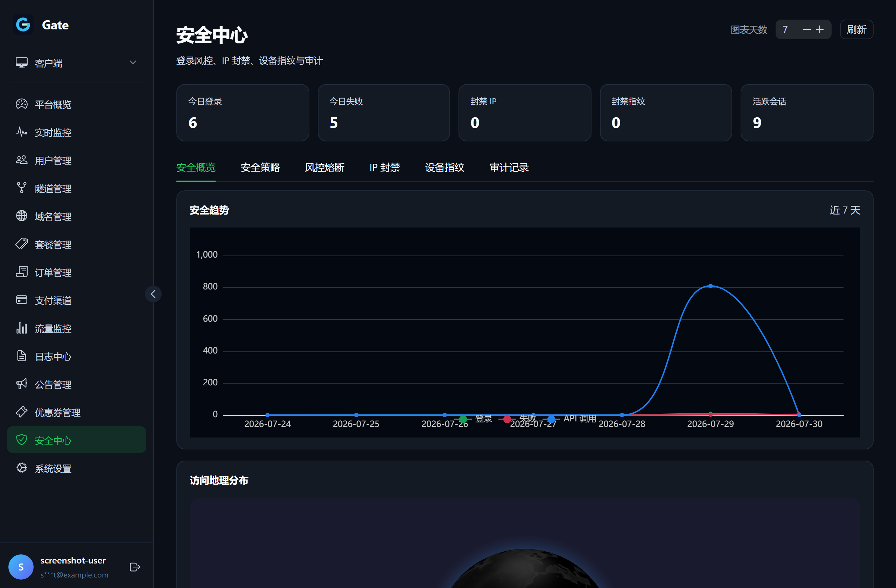
Task: Click the 刷新 button
Action: click(x=856, y=29)
